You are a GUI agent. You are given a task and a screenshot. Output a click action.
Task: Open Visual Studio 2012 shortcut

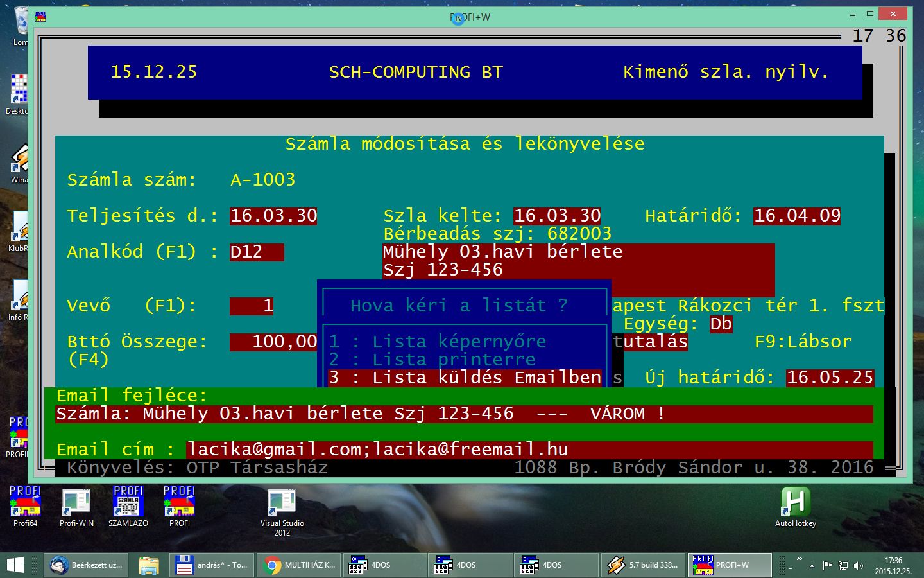(282, 506)
